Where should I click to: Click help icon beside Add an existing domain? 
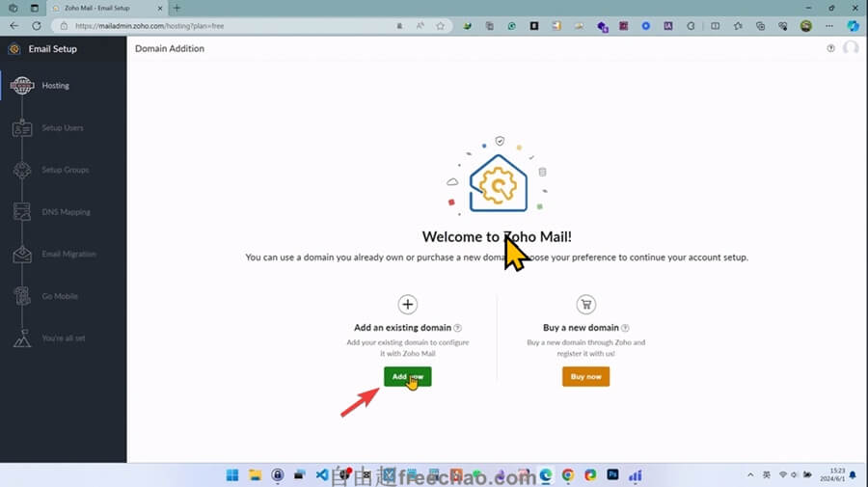coord(457,328)
